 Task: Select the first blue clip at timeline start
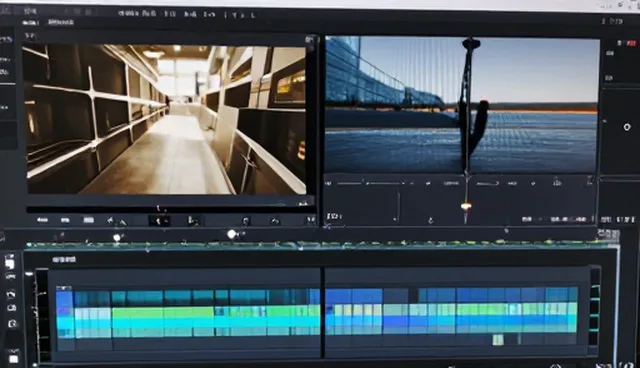(x=64, y=299)
